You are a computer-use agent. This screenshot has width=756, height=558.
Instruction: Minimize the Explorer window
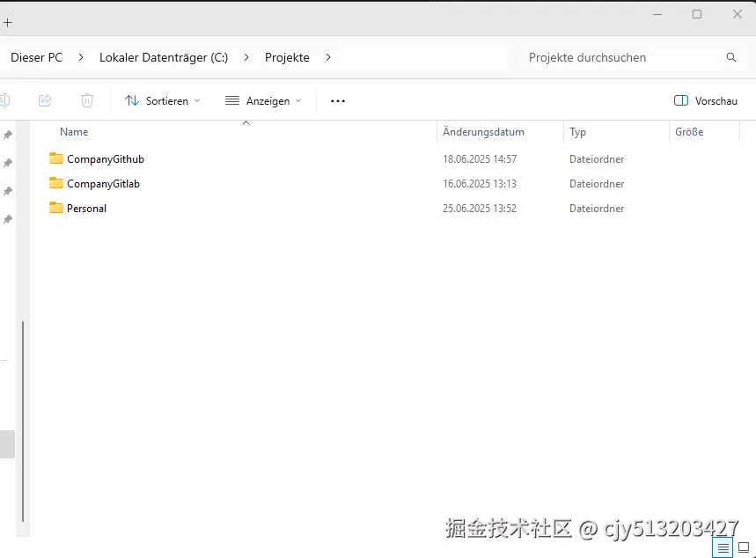pyautogui.click(x=657, y=14)
